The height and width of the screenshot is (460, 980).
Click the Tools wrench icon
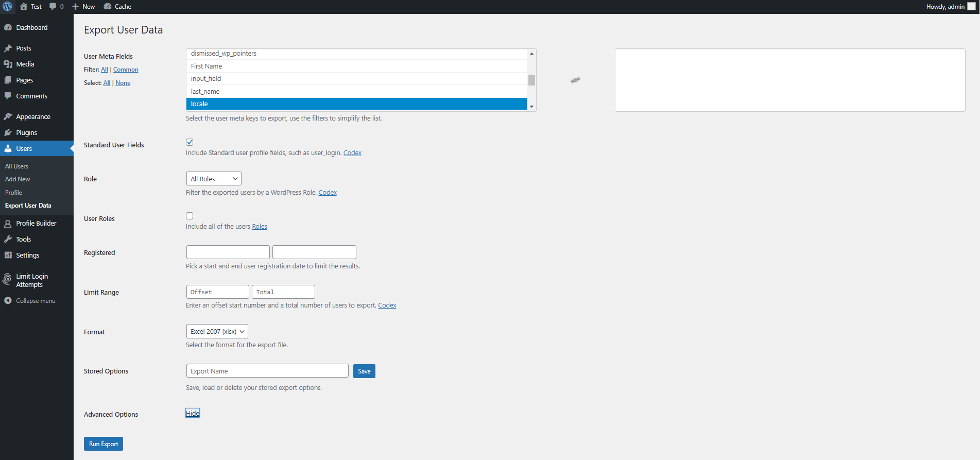pos(8,239)
